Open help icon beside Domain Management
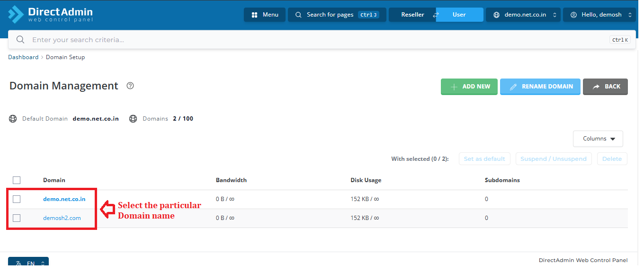 click(130, 86)
